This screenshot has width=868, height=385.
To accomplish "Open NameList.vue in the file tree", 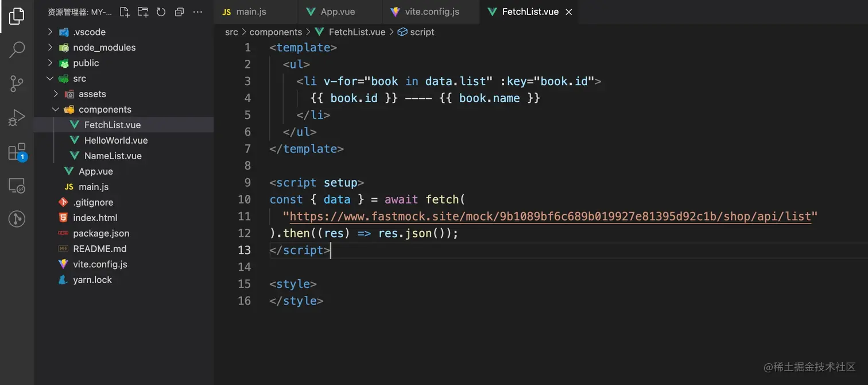I will (x=124, y=156).
